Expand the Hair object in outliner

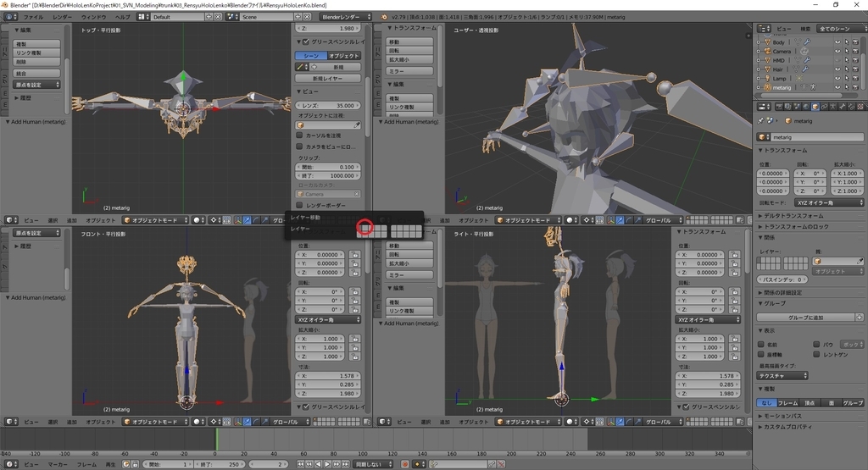[759, 69]
